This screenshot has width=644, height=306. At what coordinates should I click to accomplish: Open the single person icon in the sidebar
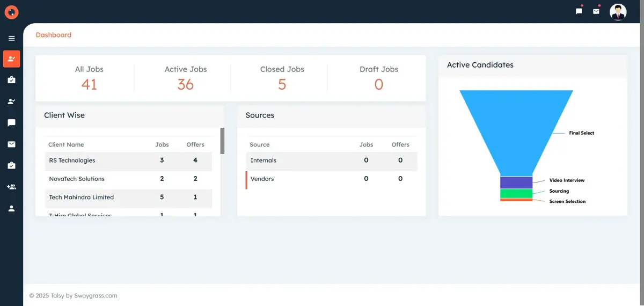pyautogui.click(x=11, y=208)
